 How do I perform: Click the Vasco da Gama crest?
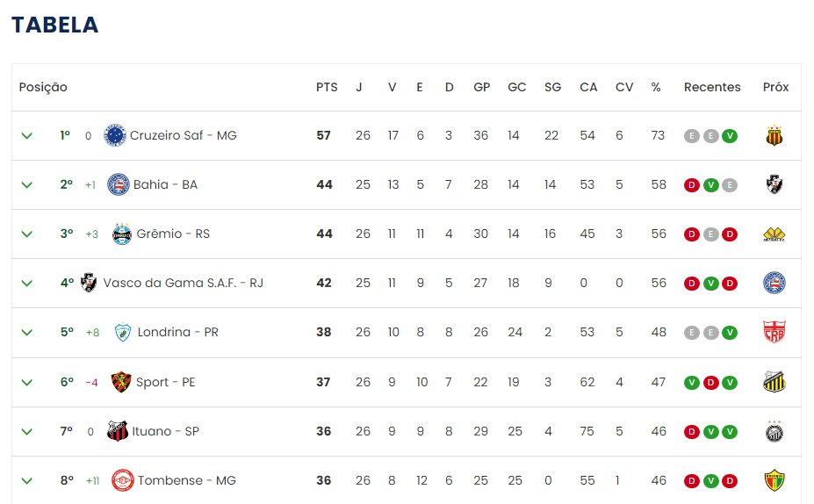tap(89, 283)
